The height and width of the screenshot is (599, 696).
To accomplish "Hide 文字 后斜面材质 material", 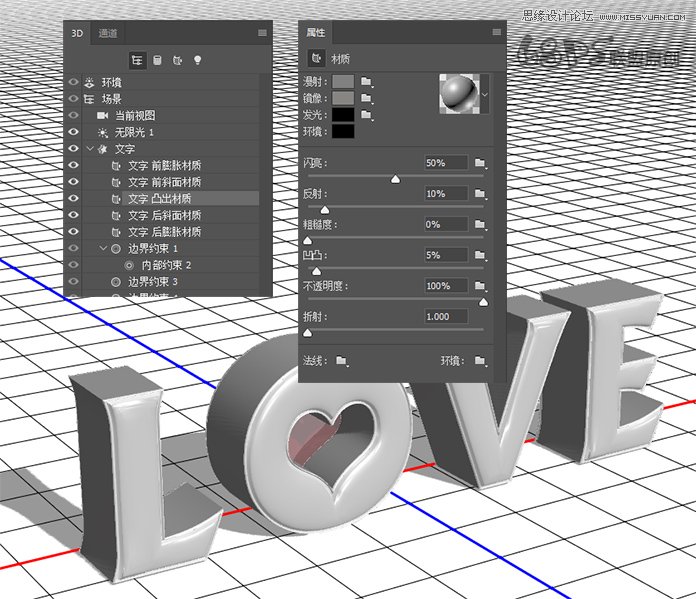I will (73, 215).
